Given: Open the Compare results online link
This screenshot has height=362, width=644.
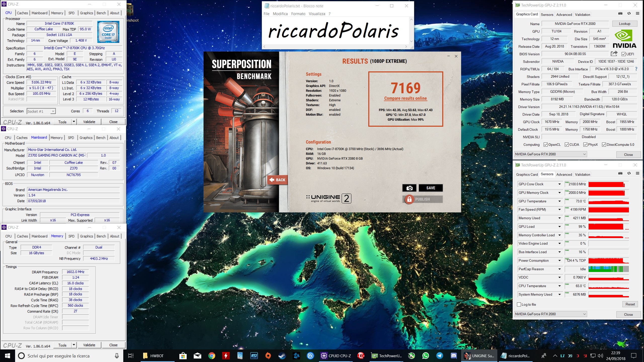Looking at the screenshot, I should [x=406, y=98].
